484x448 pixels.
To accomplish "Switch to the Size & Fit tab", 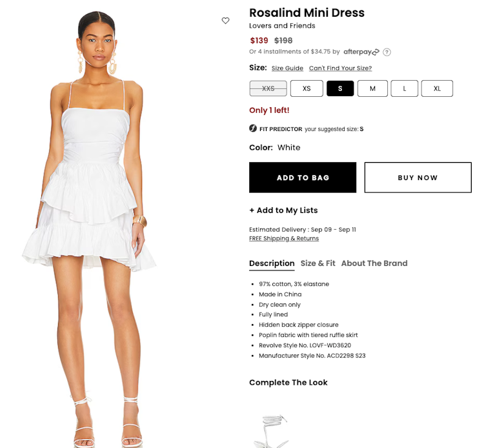I will tap(318, 263).
